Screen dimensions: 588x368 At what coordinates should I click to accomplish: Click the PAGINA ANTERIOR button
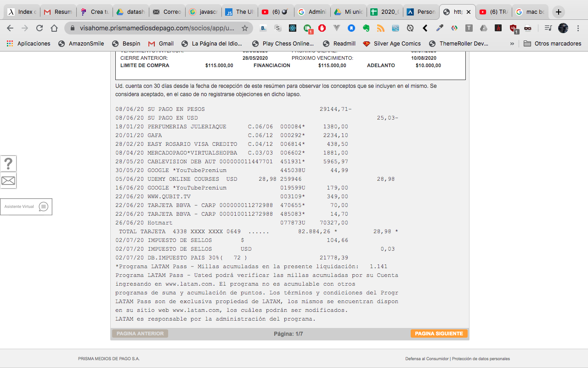click(x=140, y=333)
